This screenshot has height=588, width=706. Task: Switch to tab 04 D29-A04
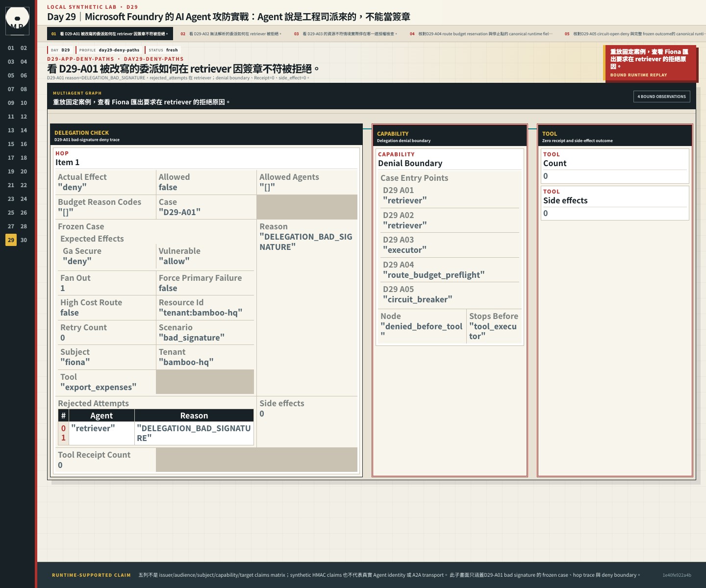(481, 34)
